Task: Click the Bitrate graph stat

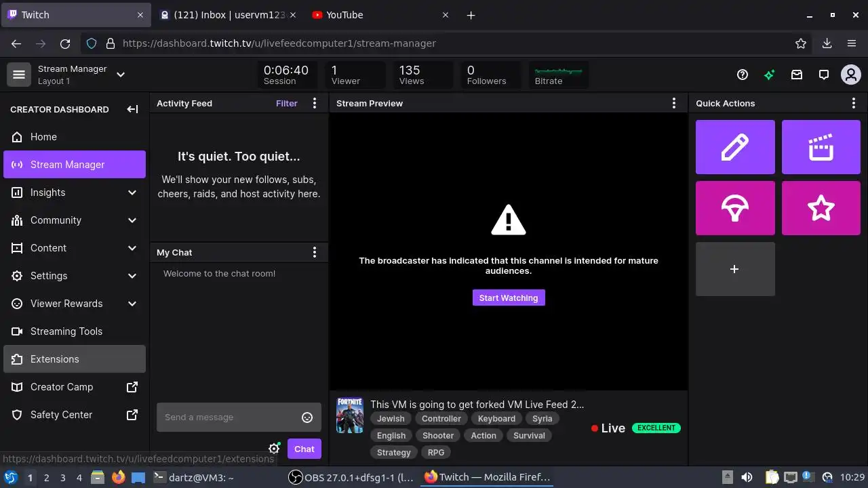Action: [558, 75]
